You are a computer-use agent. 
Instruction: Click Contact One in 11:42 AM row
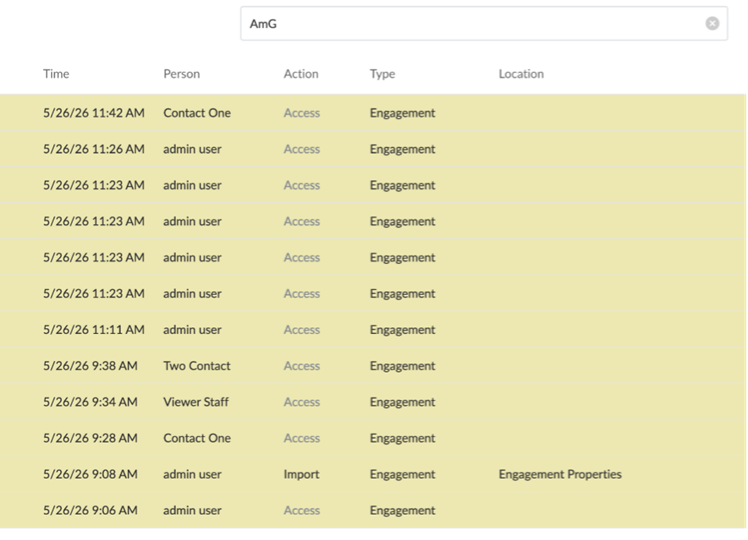tap(197, 113)
